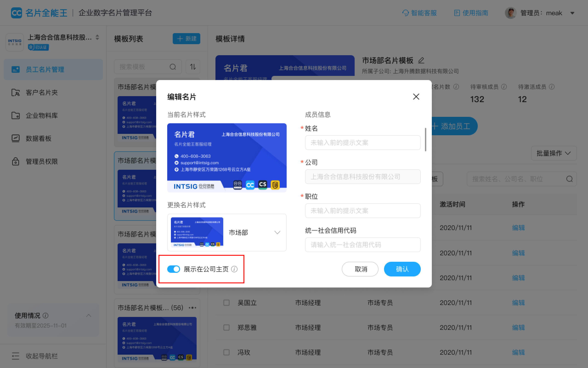This screenshot has width=588, height=368.
Task: Click the 搜索模板 search field
Action: click(x=148, y=67)
